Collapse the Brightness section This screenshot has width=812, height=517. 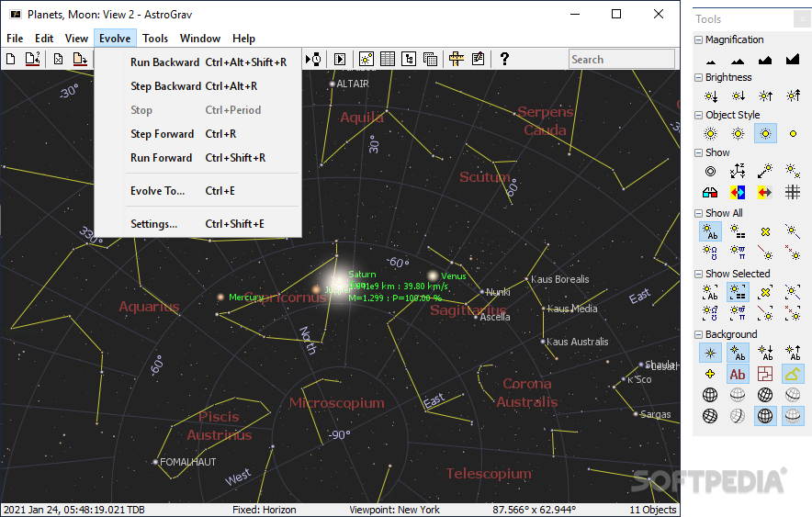click(699, 78)
